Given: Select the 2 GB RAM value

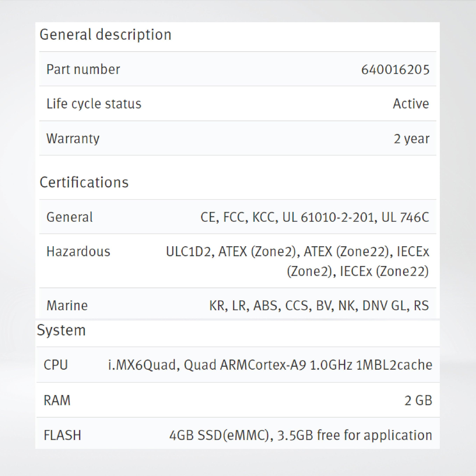Looking at the screenshot, I should 418,400.
